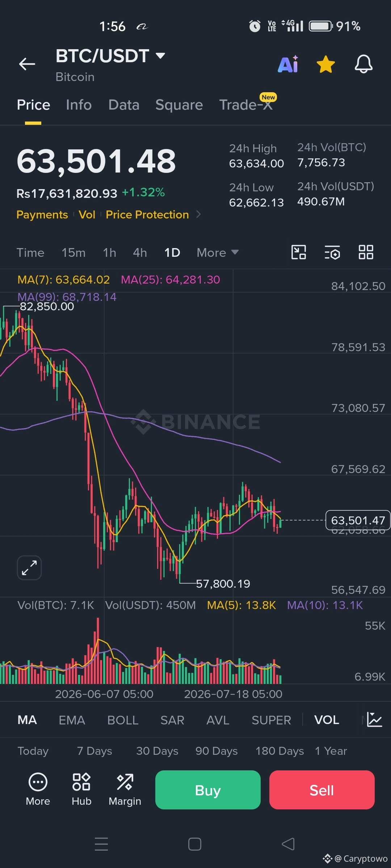Screen dimensions: 391x868
Task: Select the EMA indicator
Action: [x=72, y=720]
